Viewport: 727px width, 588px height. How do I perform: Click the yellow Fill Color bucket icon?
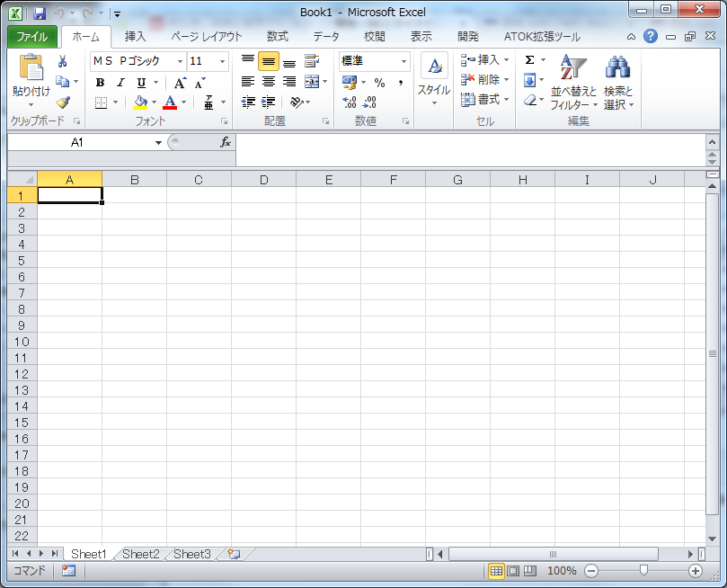click(x=140, y=102)
